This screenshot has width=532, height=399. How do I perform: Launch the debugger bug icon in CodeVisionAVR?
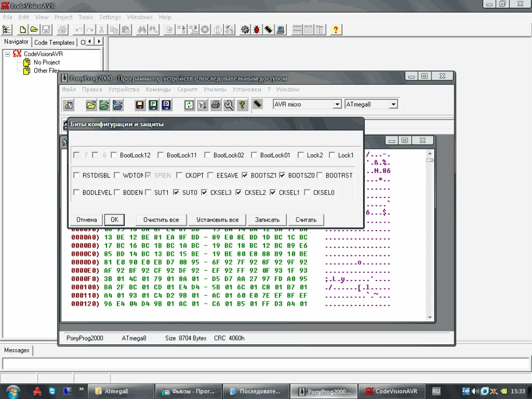(256, 30)
